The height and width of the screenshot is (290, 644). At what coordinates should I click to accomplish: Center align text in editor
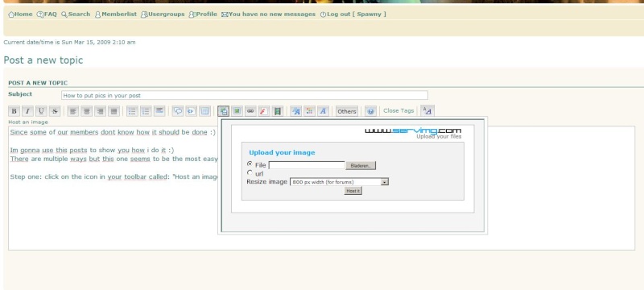[x=87, y=111]
